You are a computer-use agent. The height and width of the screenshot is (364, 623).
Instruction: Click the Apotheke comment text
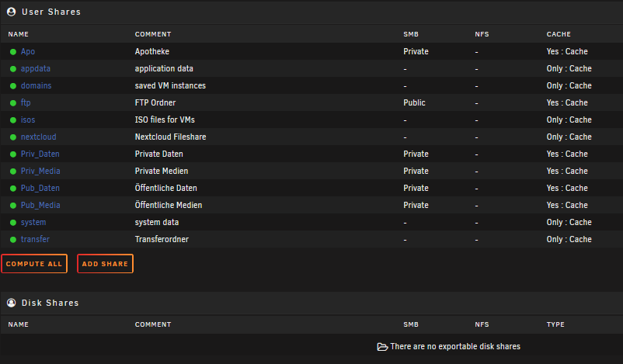click(151, 51)
